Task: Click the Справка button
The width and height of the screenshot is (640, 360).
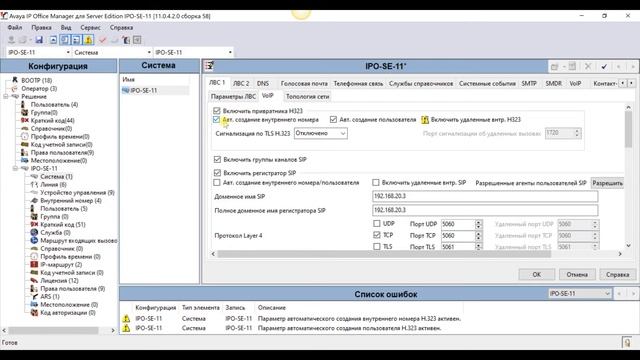Action: point(617,275)
